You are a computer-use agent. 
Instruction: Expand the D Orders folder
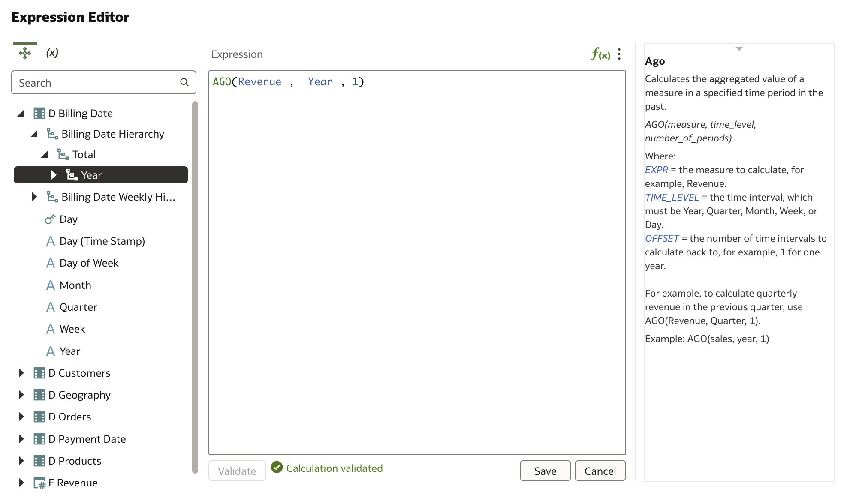tap(21, 417)
